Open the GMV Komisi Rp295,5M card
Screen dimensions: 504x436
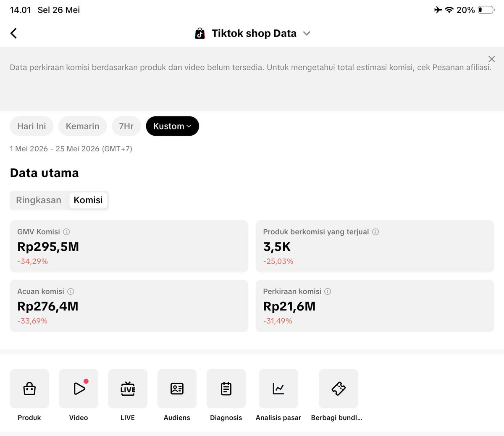pyautogui.click(x=129, y=246)
